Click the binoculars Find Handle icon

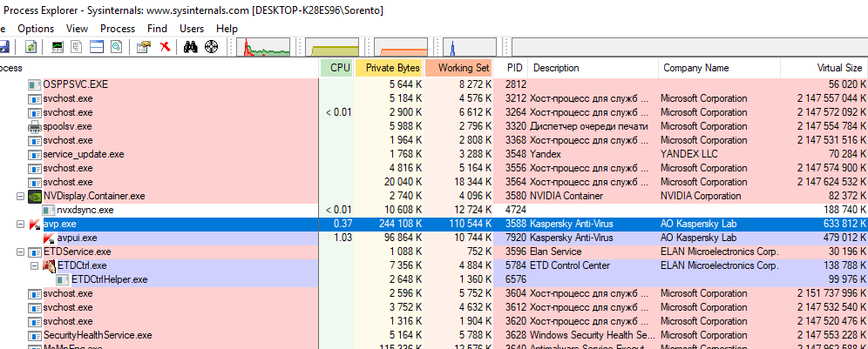coord(191,47)
